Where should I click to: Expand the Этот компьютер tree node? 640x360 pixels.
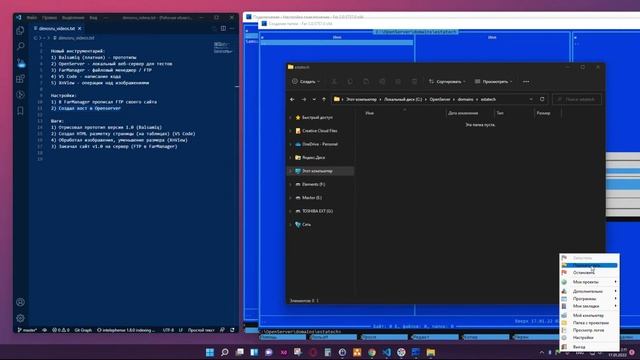[291, 171]
